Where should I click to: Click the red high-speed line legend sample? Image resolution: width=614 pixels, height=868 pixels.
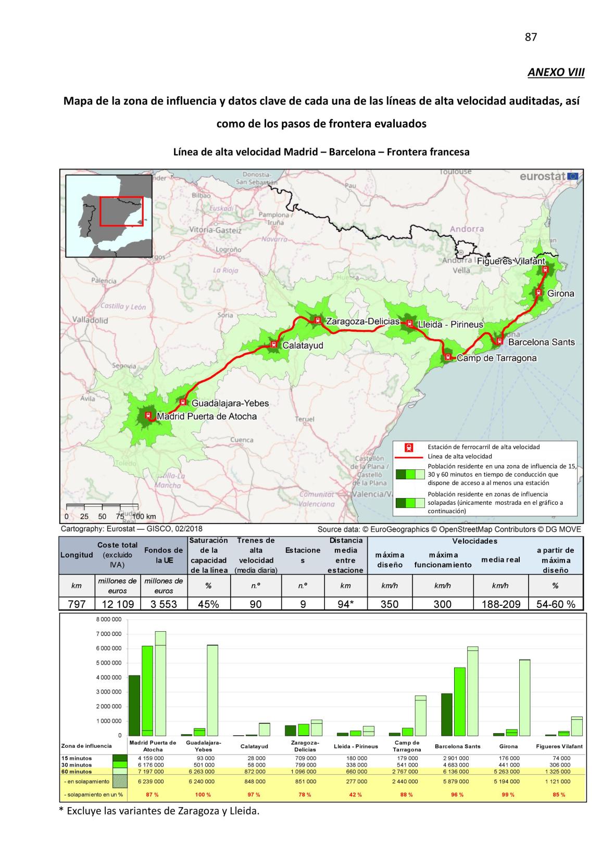tap(409, 456)
